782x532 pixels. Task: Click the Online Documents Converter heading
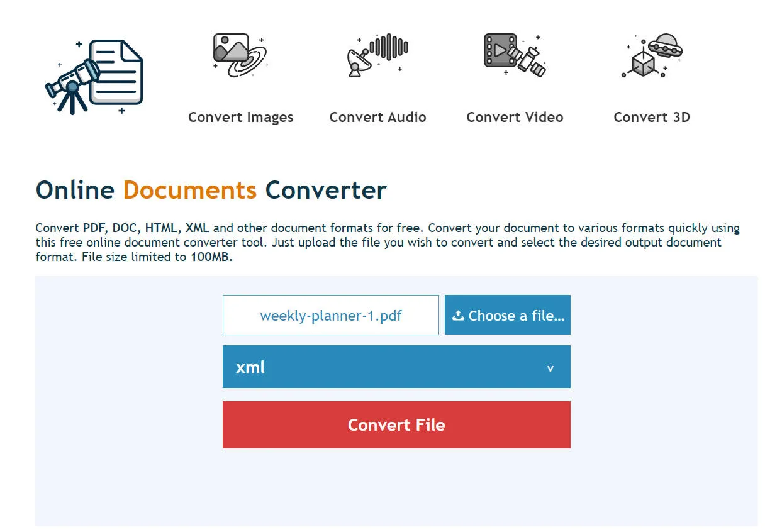pos(211,190)
